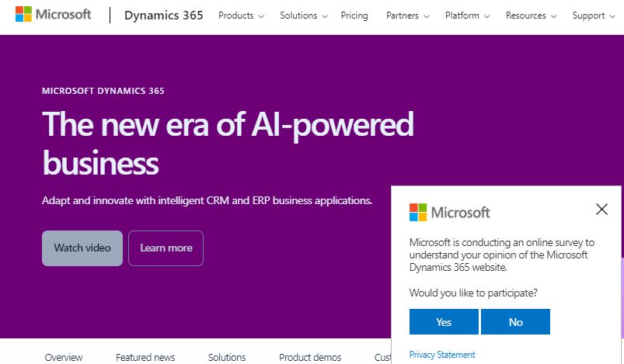Expand the Platform dropdown menu
The image size is (624, 364).
click(467, 16)
